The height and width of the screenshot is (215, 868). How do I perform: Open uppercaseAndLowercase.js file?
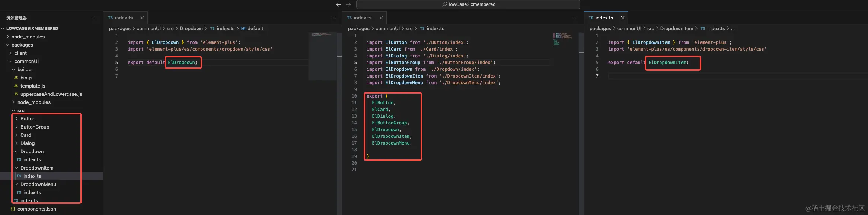click(x=51, y=94)
